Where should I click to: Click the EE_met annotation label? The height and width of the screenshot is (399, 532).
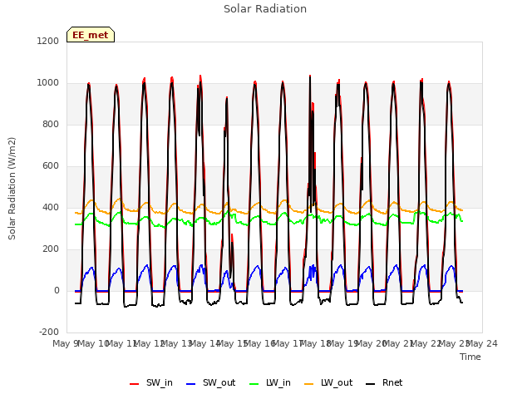point(91,35)
